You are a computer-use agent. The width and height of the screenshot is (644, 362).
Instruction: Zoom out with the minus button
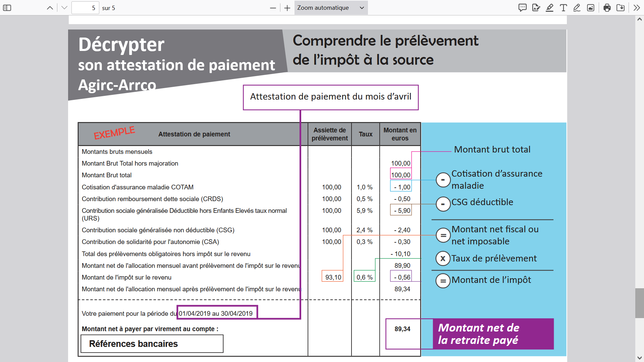273,8
